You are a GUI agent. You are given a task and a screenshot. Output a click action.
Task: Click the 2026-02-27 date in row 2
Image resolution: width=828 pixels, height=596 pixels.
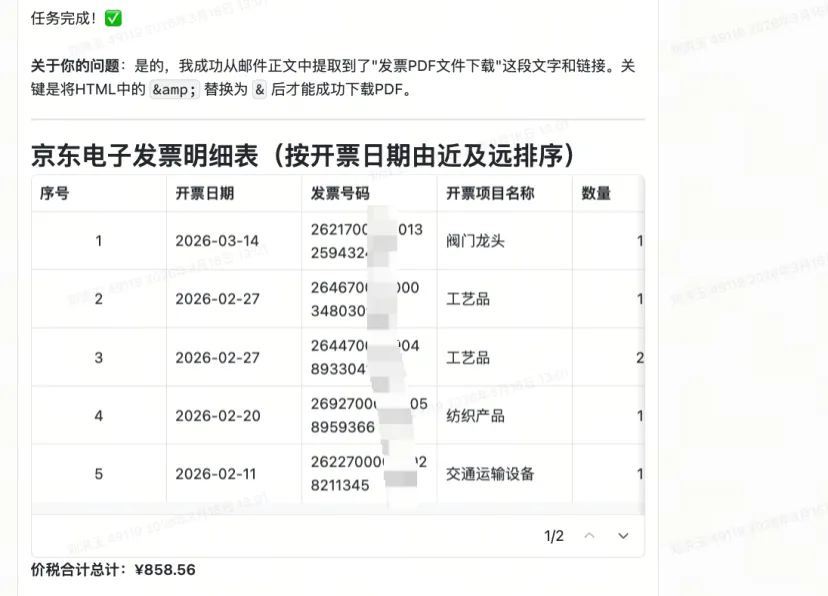point(218,299)
